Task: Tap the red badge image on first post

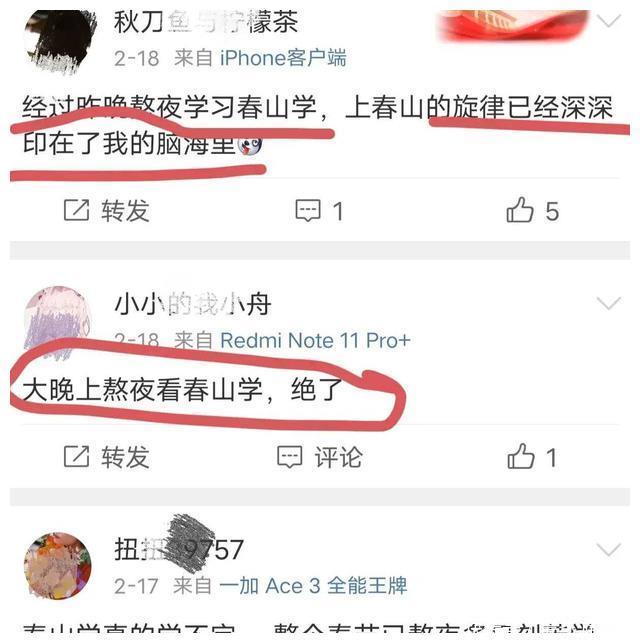Action: click(513, 25)
